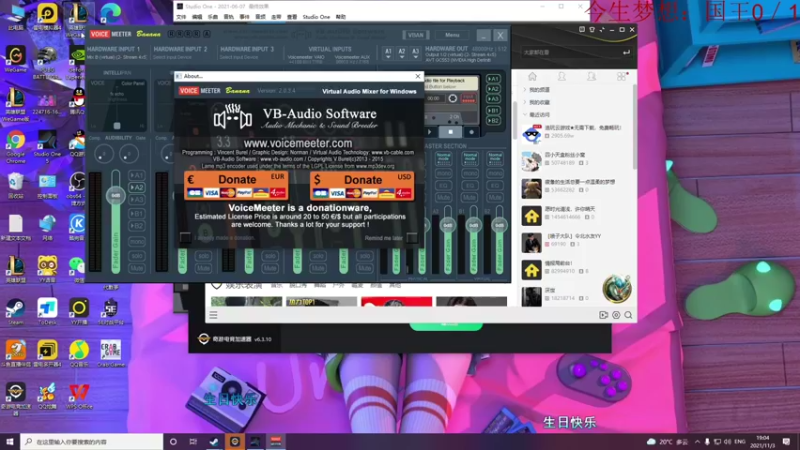Viewport: 800px width, 450px height.
Task: Toggle recorder A1 bus button
Action: [493, 79]
